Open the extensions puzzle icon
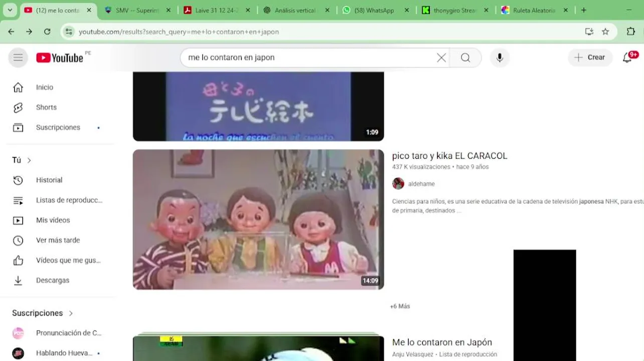The image size is (644, 361). tap(631, 32)
